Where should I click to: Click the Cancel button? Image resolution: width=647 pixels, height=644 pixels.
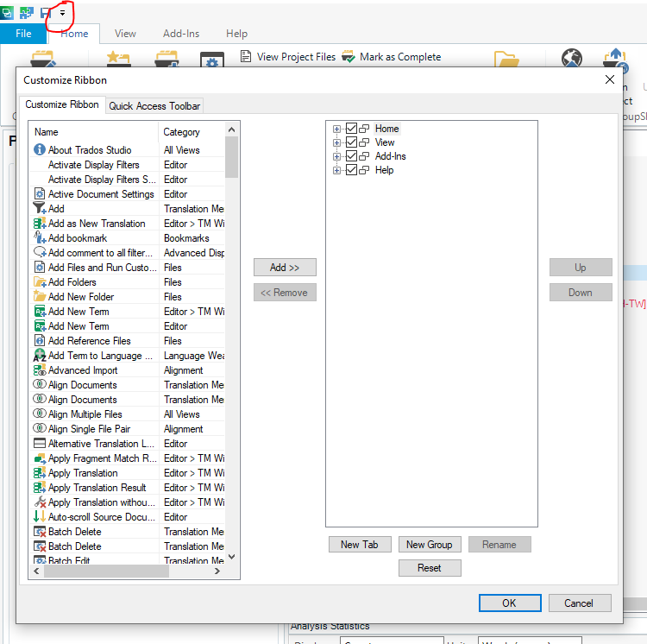(x=579, y=603)
